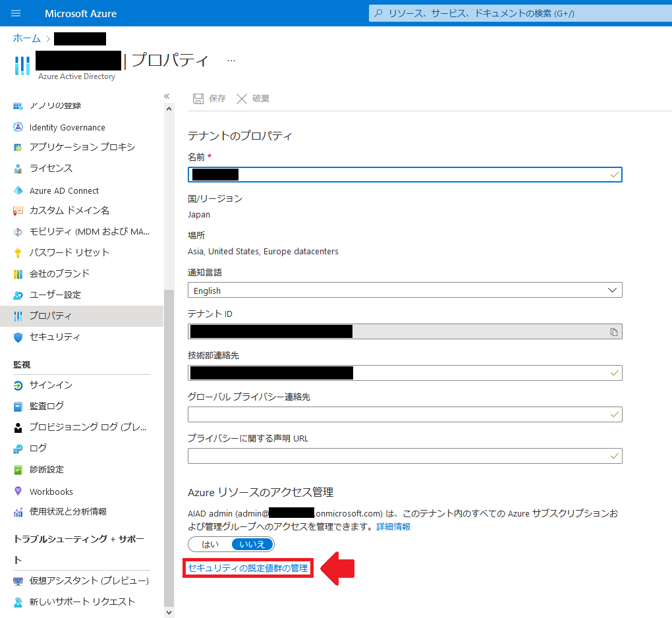Click the Workbooks lightbulb icon
This screenshot has width=672, height=618.
[x=18, y=491]
